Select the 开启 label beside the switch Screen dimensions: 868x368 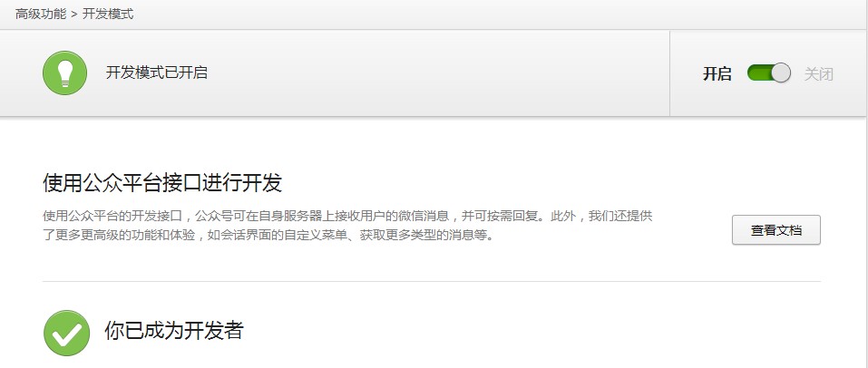click(x=717, y=73)
